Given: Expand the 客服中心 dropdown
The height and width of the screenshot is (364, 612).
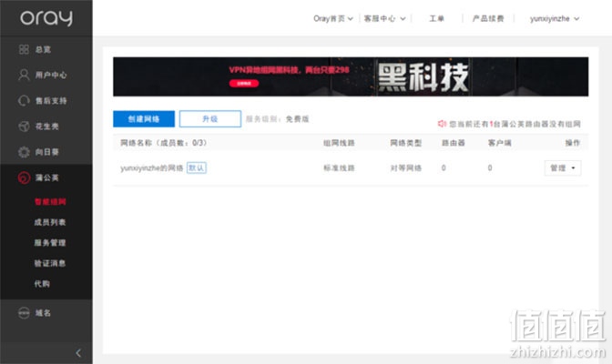Looking at the screenshot, I should click(385, 18).
